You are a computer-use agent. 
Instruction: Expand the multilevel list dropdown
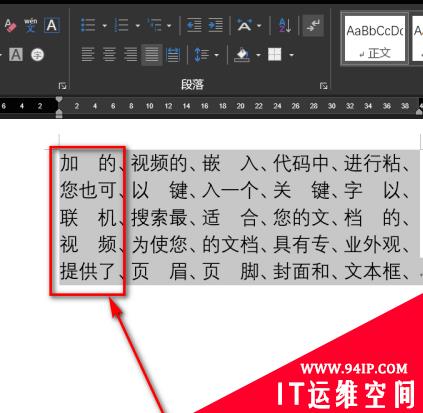pyautogui.click(x=169, y=26)
